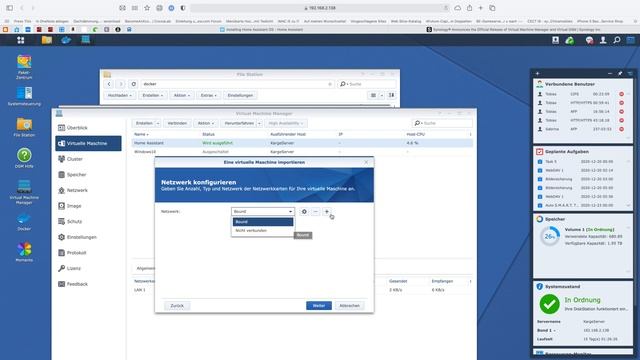The image size is (640, 360).
Task: Open the upload queue icon in DSM taskbar
Action: click(x=556, y=40)
